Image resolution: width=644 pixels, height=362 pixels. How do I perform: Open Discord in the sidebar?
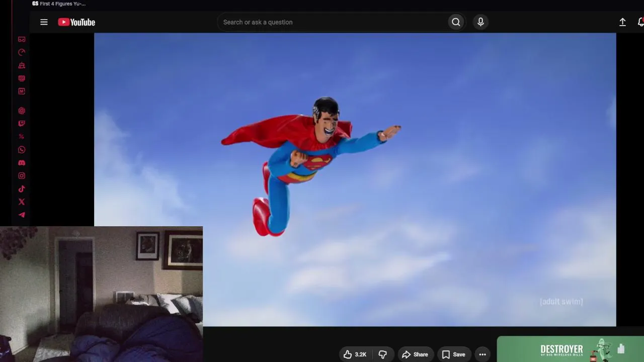(x=22, y=163)
